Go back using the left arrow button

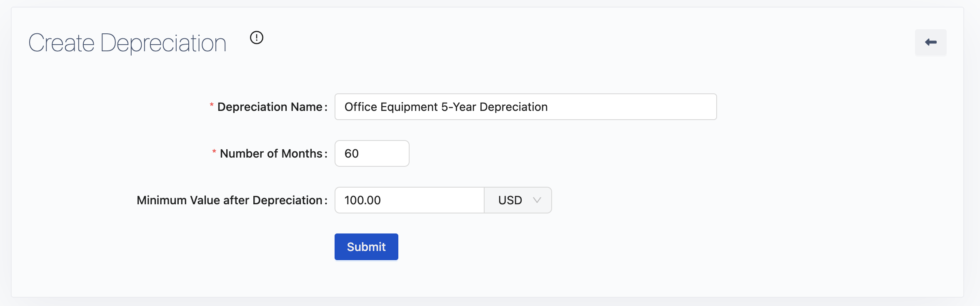coord(930,42)
